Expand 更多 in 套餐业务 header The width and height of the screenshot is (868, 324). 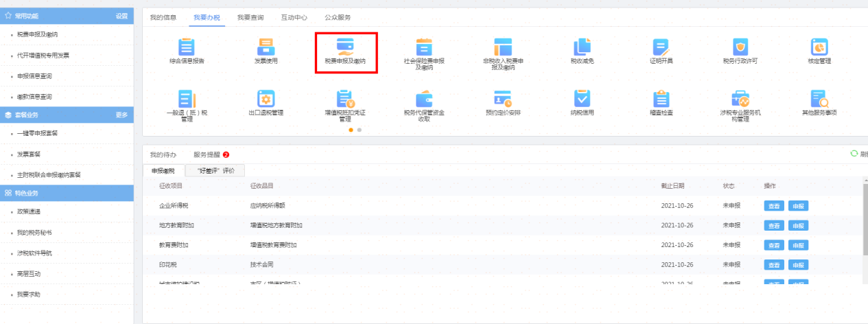point(121,115)
